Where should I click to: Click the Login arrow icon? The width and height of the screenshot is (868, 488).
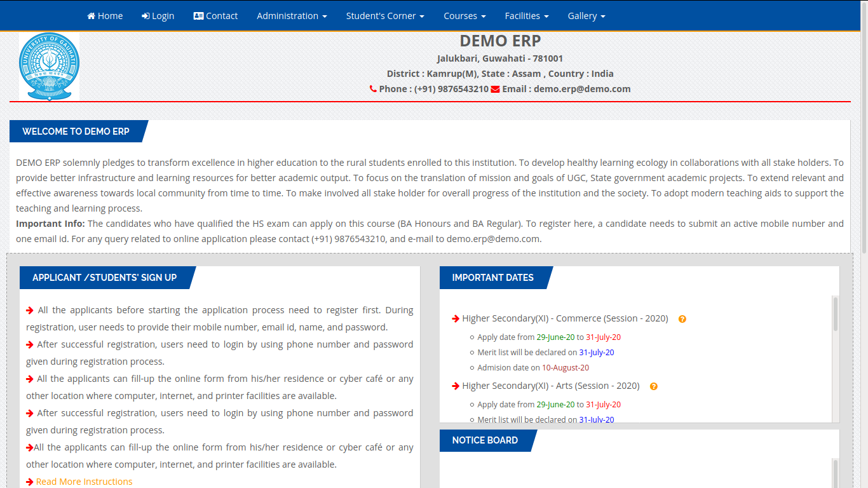146,16
